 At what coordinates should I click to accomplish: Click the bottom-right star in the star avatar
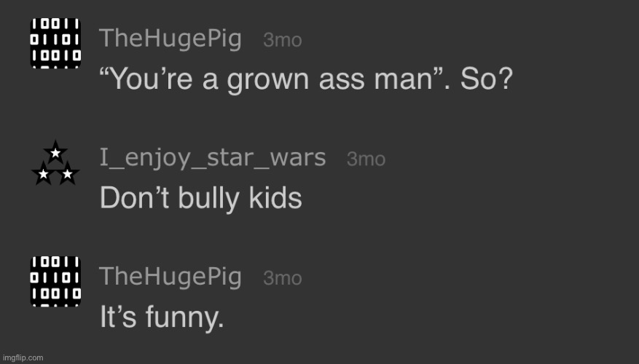click(x=67, y=174)
